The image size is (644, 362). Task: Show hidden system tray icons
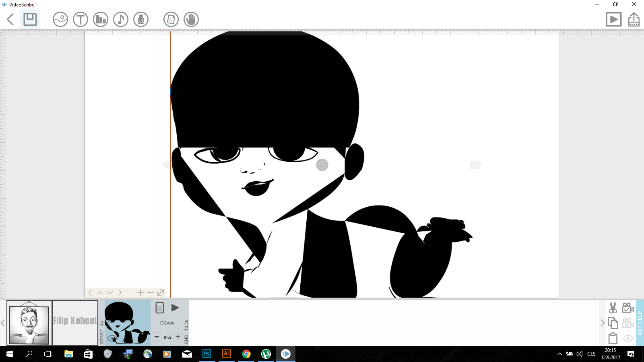pyautogui.click(x=559, y=354)
